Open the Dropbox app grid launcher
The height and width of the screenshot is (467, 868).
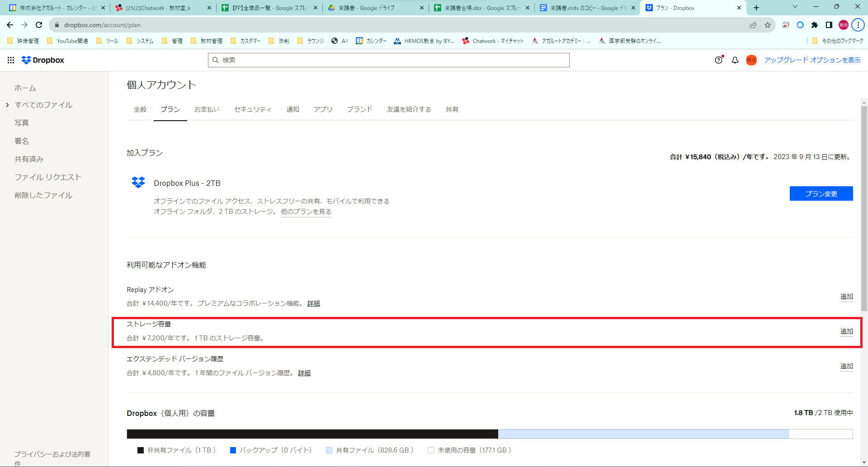[11, 60]
